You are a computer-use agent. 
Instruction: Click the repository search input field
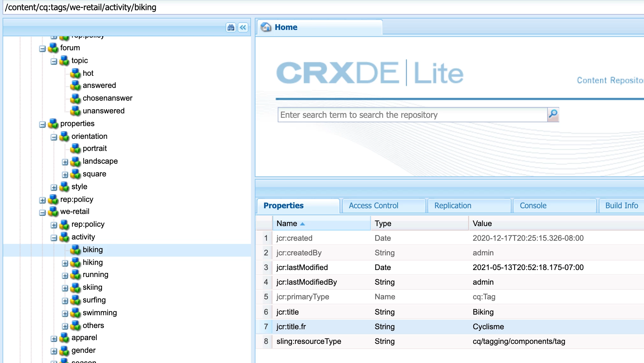pyautogui.click(x=412, y=115)
